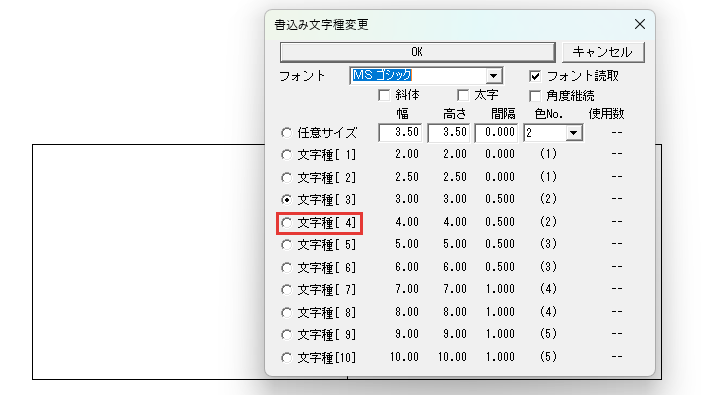720x395 pixels.
Task: Click height 2.50 in 文字種[ 2] row
Action: [455, 177]
